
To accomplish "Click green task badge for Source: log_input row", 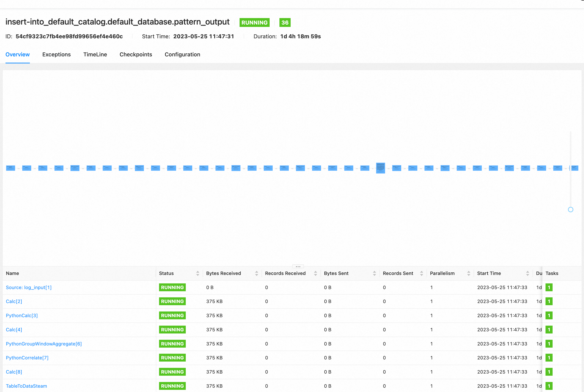I will (549, 287).
